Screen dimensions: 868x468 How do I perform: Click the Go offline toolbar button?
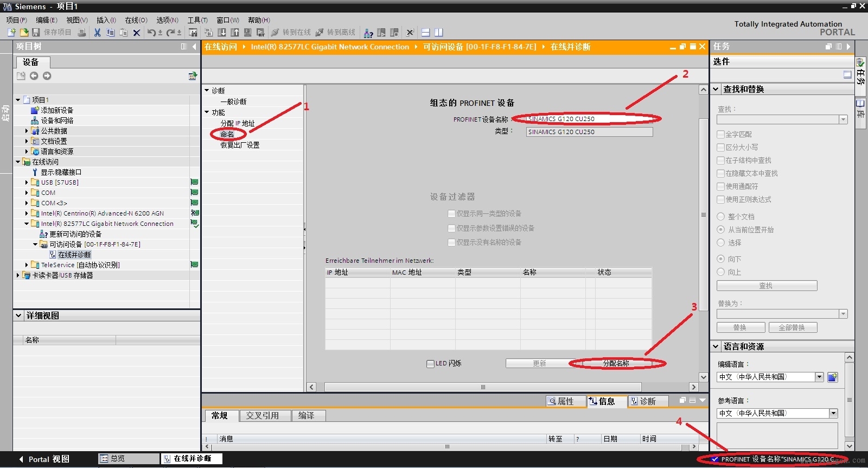[335, 33]
